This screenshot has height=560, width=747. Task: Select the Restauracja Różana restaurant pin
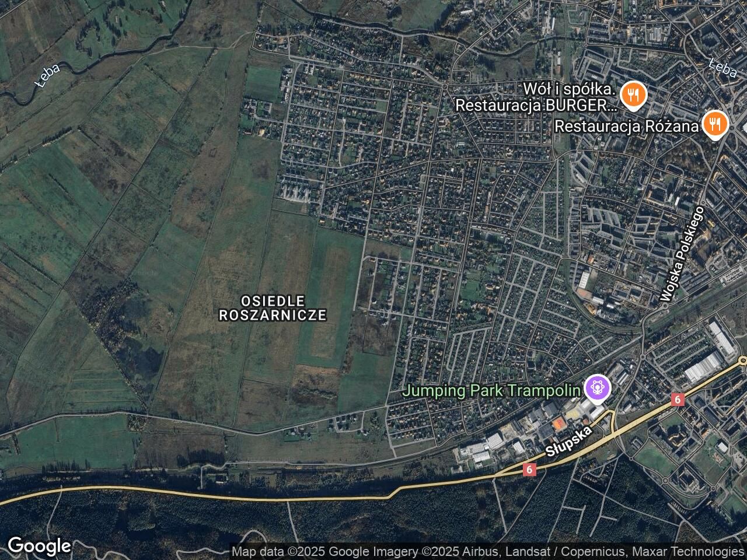coord(714,124)
